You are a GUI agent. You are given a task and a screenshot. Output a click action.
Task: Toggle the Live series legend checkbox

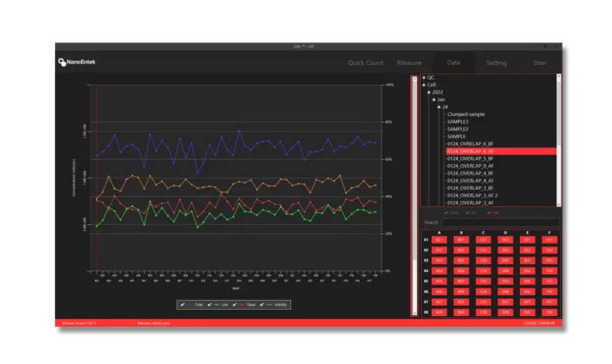tap(210, 304)
